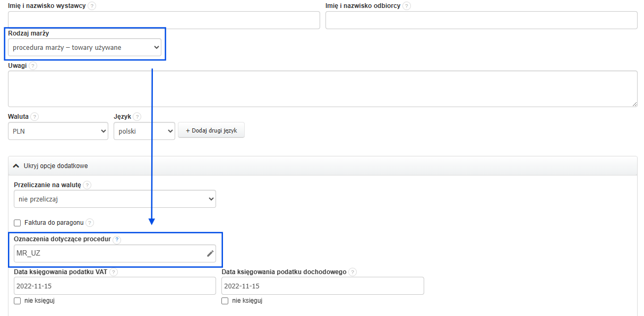Screen dimensions: 644x316
Task: Click help icon beside Imię i nazwisko odbiorcy
Action: (x=407, y=6)
